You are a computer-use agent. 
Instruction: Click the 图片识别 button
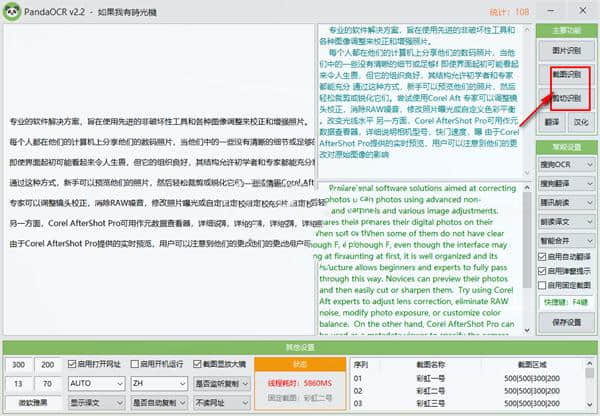(x=567, y=47)
